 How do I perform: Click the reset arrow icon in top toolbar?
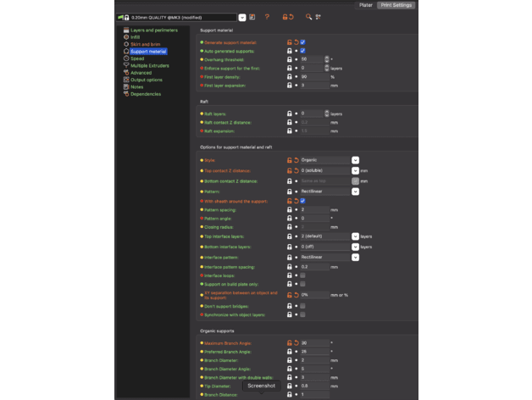tap(291, 17)
